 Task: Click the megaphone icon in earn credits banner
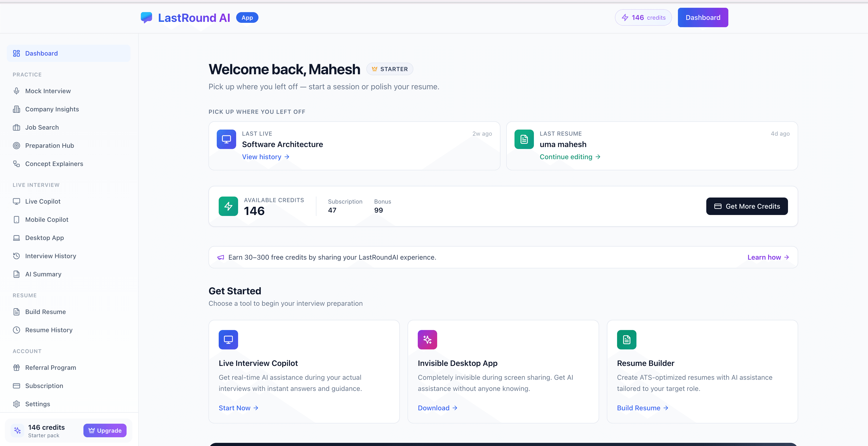(220, 257)
